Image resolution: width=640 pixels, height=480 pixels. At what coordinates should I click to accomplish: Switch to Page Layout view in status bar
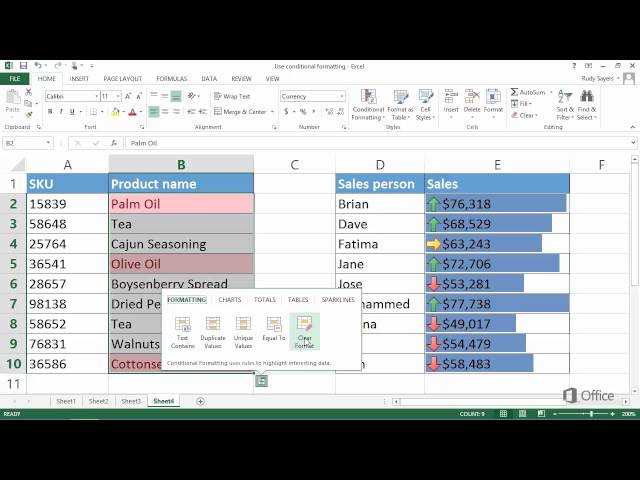point(522,414)
